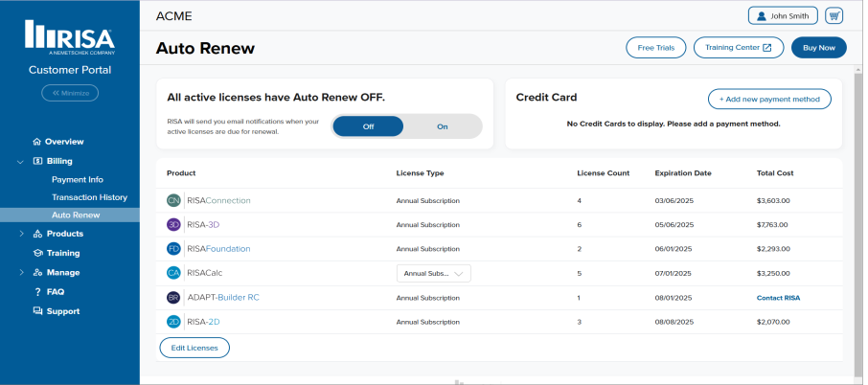Turn Auto Renew On
The height and width of the screenshot is (385, 868).
click(x=443, y=126)
